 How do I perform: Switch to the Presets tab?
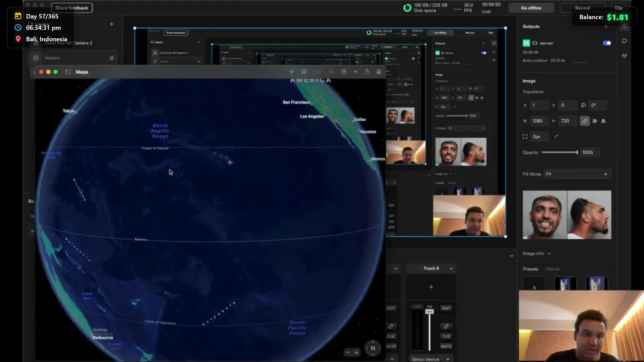coord(530,269)
